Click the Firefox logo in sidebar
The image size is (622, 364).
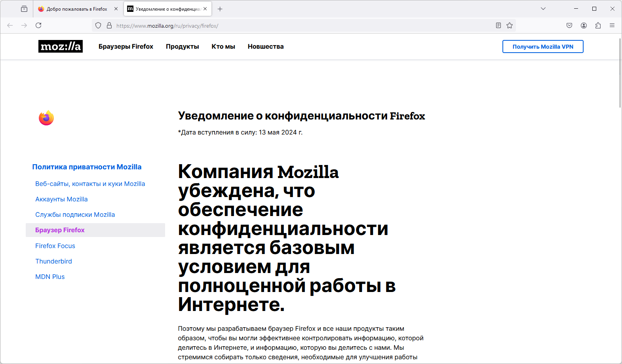coord(46,118)
